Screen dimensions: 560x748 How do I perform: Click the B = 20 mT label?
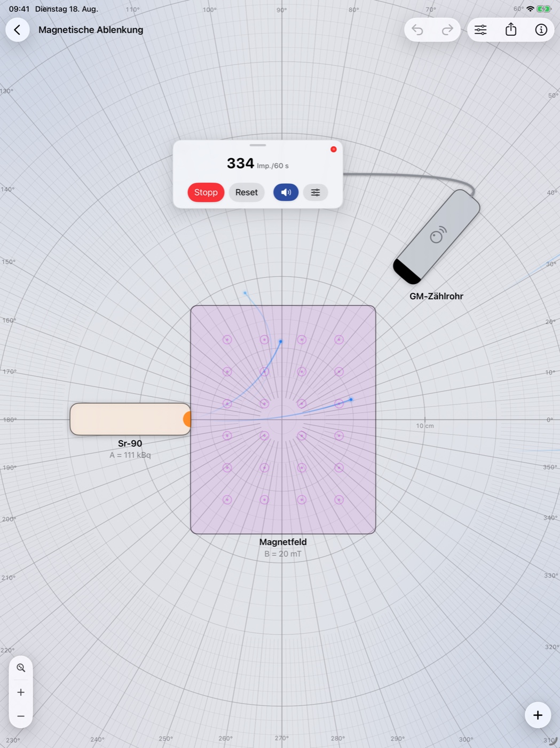[283, 554]
